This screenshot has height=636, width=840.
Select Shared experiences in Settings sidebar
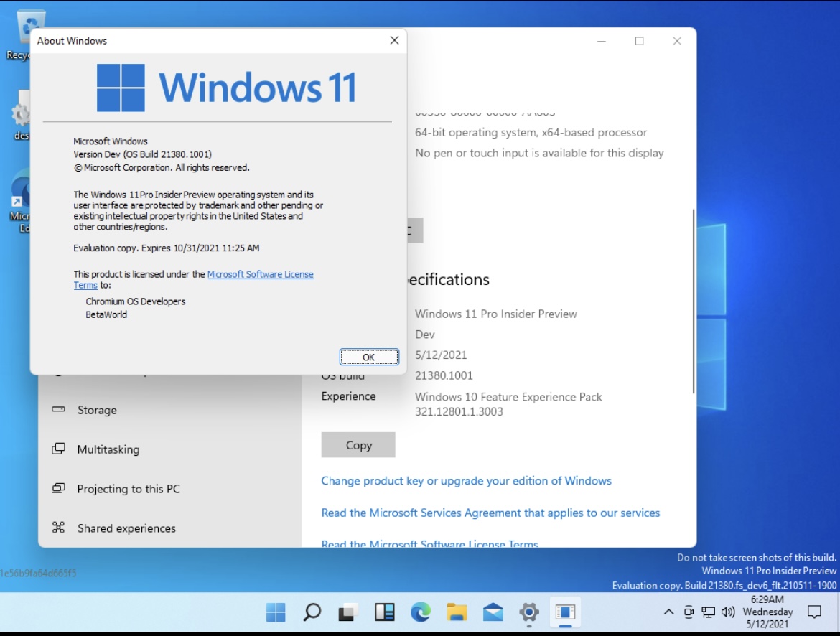[x=170, y=528]
